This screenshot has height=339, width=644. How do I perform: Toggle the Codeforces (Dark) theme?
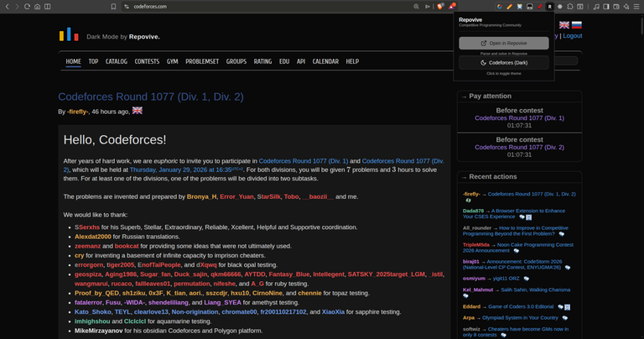coord(503,63)
